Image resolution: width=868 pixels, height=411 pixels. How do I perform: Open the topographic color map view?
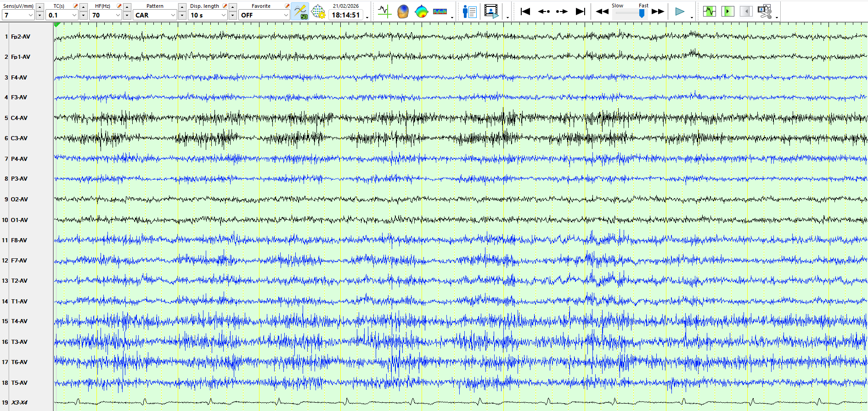click(421, 11)
